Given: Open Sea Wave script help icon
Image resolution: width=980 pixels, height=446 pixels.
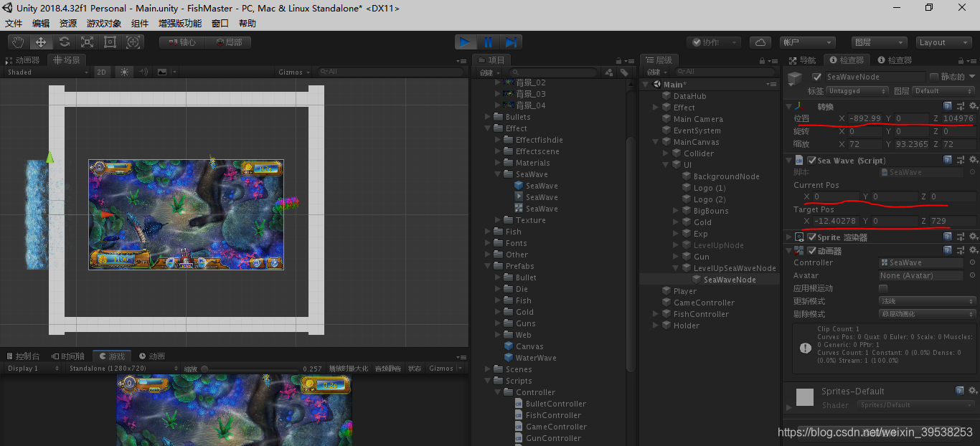Looking at the screenshot, I should point(947,160).
